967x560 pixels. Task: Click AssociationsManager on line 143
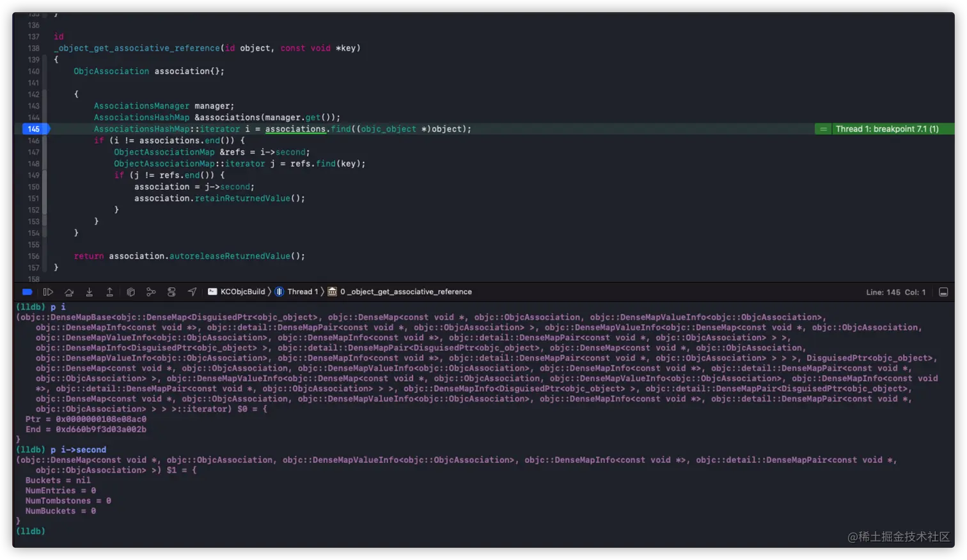click(141, 106)
